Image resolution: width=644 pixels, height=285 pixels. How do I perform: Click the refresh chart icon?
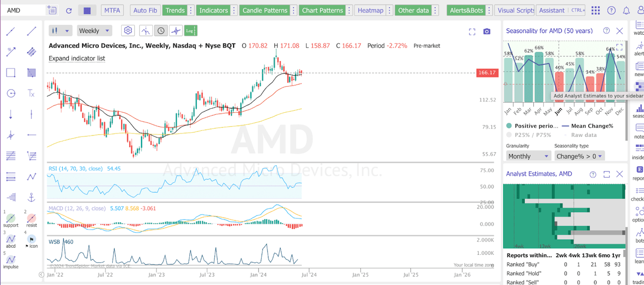69,11
